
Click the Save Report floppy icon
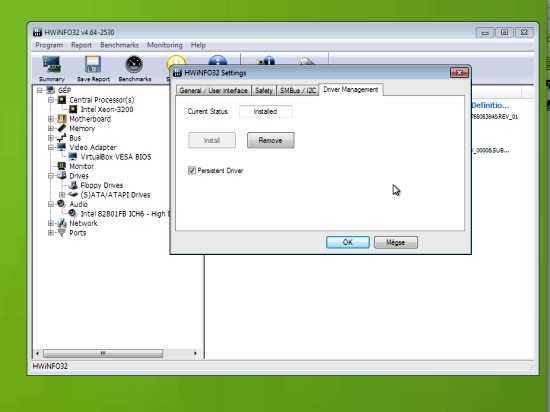point(93,65)
